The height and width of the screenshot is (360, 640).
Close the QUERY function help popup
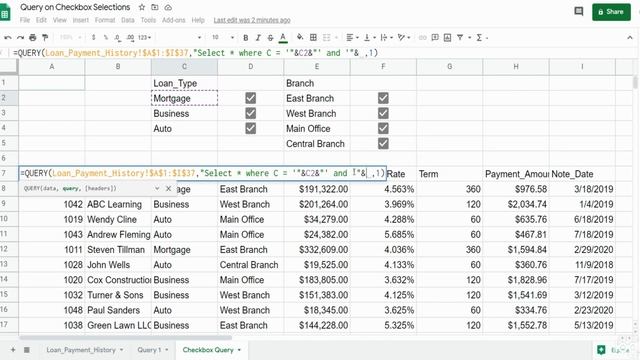click(x=169, y=189)
